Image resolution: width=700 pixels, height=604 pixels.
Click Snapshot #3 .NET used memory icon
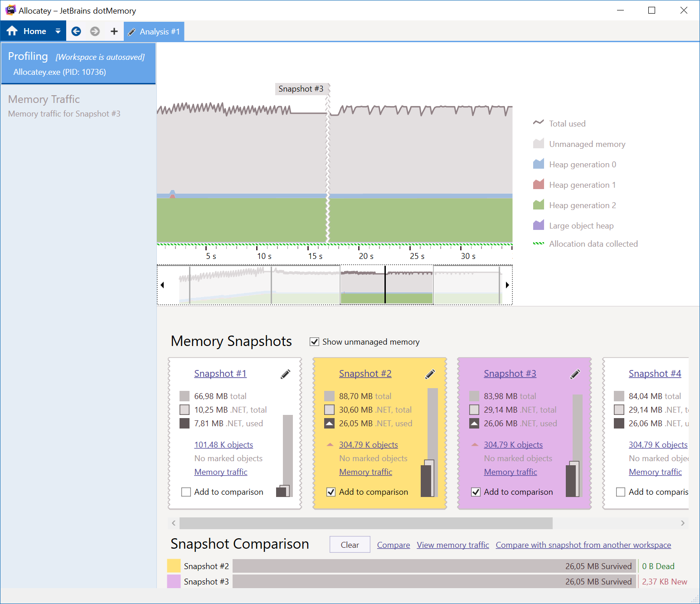point(474,424)
